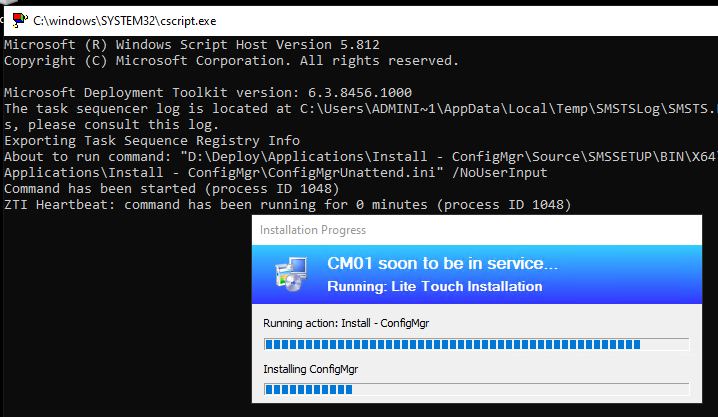The width and height of the screenshot is (718, 417).
Task: Click the 'Installing ConfigMgr' status label
Action: (x=313, y=369)
